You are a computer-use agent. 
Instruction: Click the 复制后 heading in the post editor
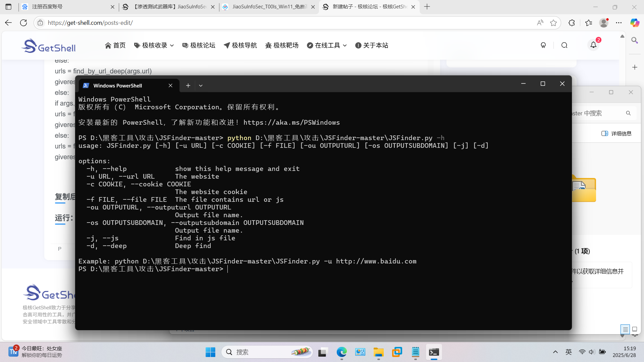(65, 197)
